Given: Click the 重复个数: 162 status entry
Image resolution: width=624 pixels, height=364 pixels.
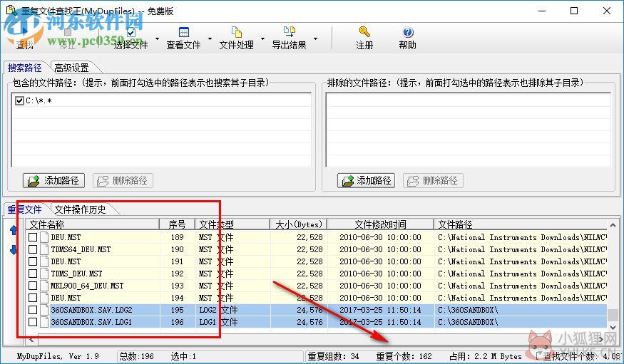Looking at the screenshot, I should [404, 356].
